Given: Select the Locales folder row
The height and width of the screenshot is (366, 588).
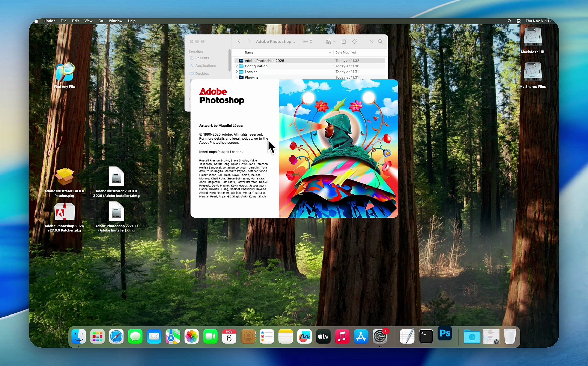Looking at the screenshot, I should point(310,72).
